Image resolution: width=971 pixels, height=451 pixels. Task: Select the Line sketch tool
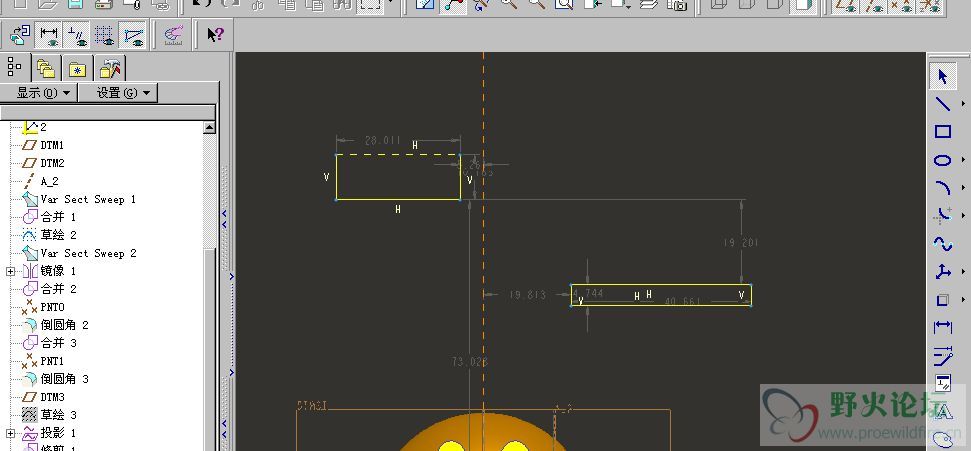(943, 104)
